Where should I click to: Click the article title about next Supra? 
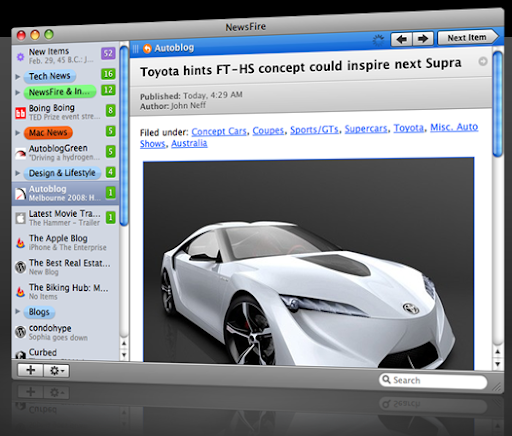[301, 67]
